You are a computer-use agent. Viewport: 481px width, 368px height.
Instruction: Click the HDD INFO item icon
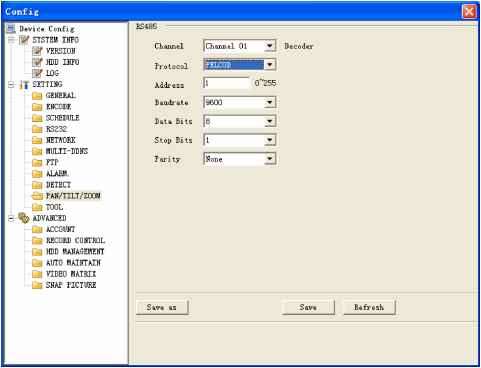click(37, 62)
